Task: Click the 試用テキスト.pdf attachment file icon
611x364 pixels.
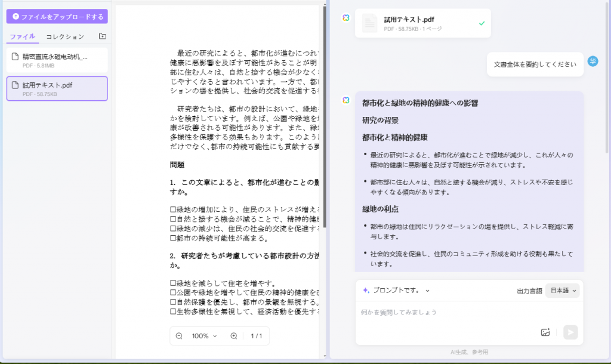Action: pyautogui.click(x=369, y=23)
